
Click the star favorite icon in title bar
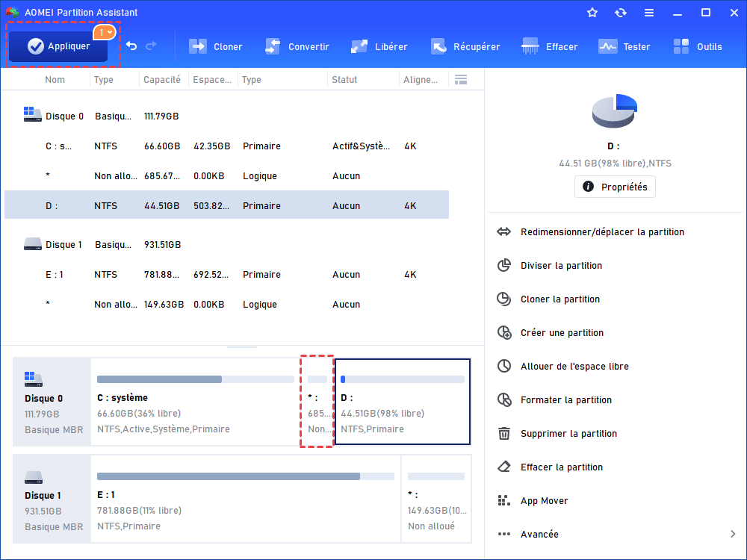click(x=592, y=13)
